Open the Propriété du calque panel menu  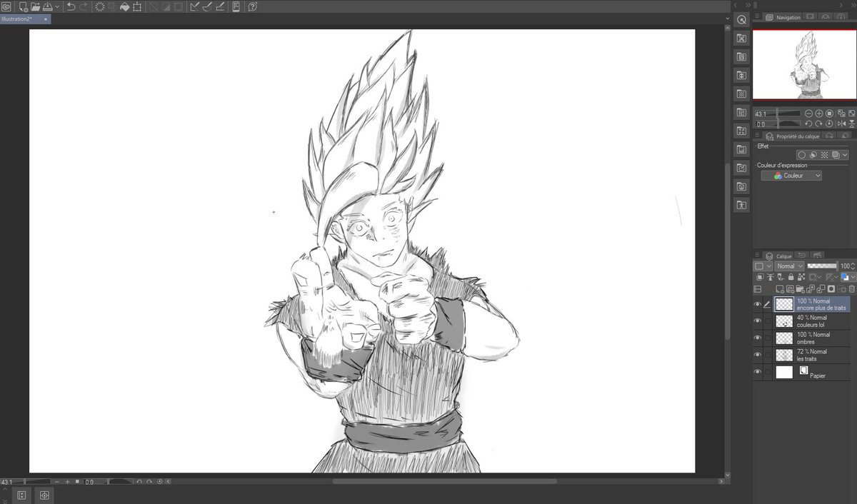757,136
